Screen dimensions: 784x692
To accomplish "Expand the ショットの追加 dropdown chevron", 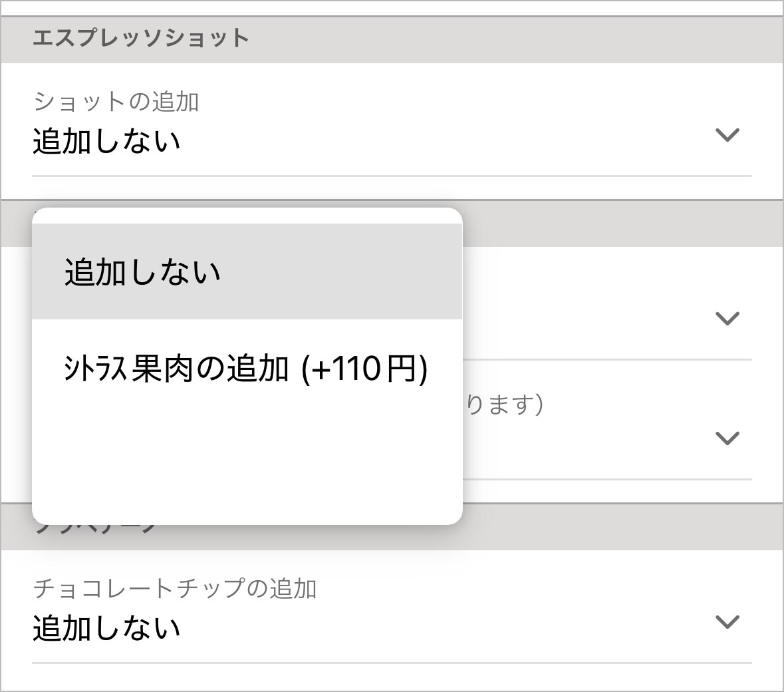I will pyautogui.click(x=727, y=135).
